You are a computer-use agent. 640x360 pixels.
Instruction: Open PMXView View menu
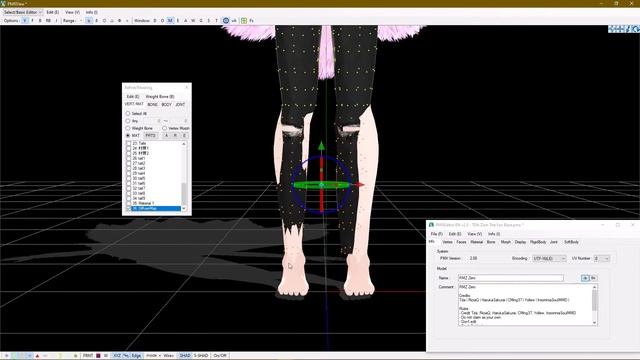coord(72,12)
